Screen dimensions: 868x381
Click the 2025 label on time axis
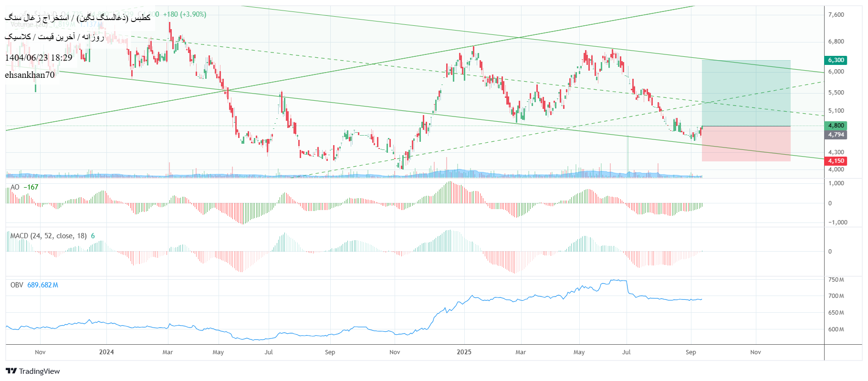464,352
